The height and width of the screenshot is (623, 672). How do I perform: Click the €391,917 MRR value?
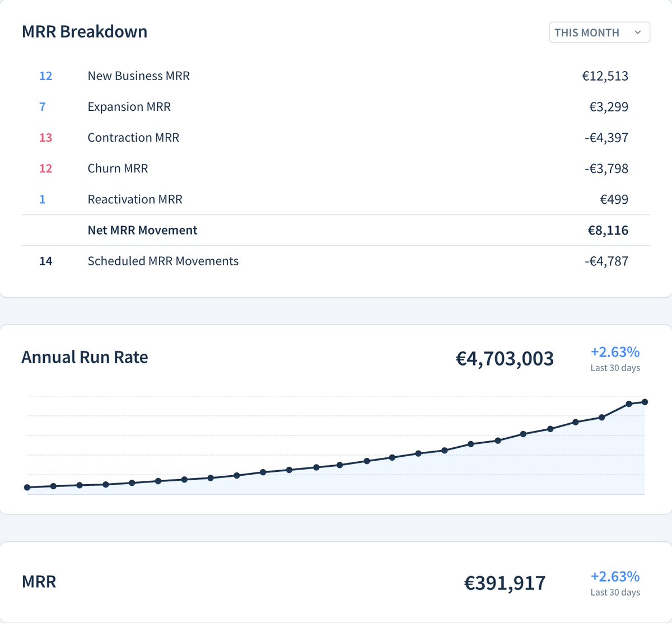[506, 583]
